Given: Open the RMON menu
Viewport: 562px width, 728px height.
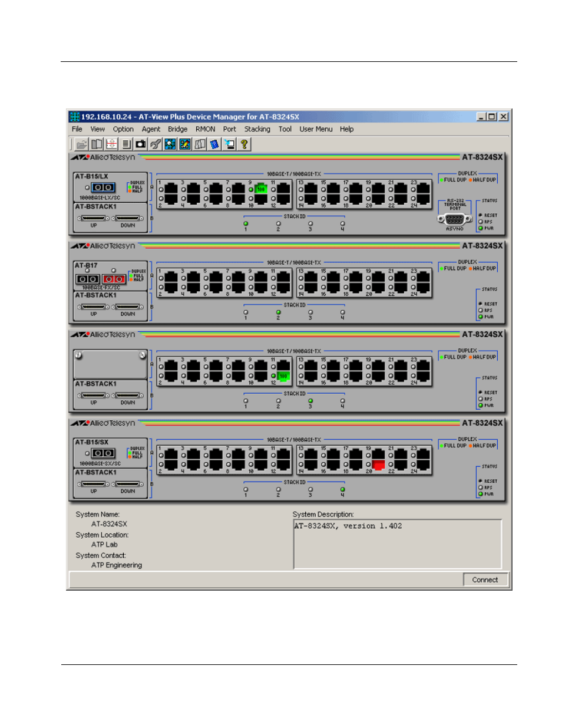Looking at the screenshot, I should (x=206, y=129).
